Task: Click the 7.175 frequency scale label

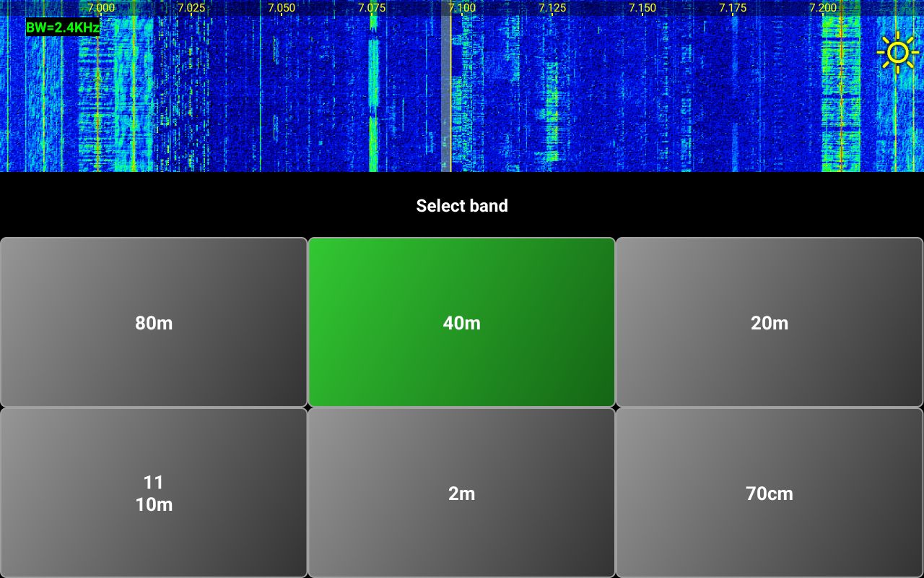Action: point(733,8)
